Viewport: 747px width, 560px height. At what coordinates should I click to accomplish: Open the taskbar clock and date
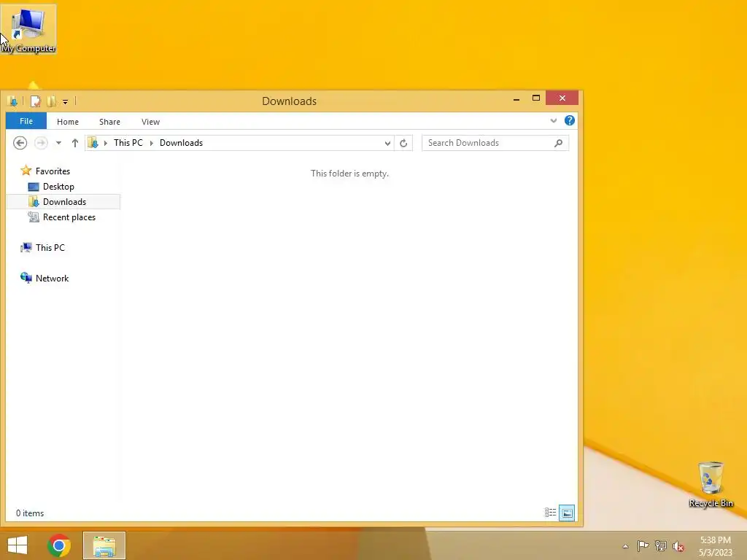715,546
